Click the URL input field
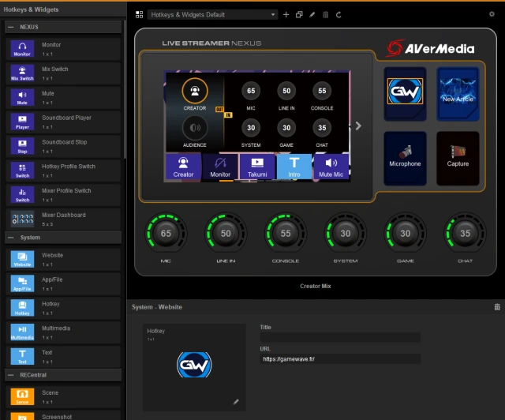Image resolution: width=505 pixels, height=420 pixels. [x=340, y=358]
